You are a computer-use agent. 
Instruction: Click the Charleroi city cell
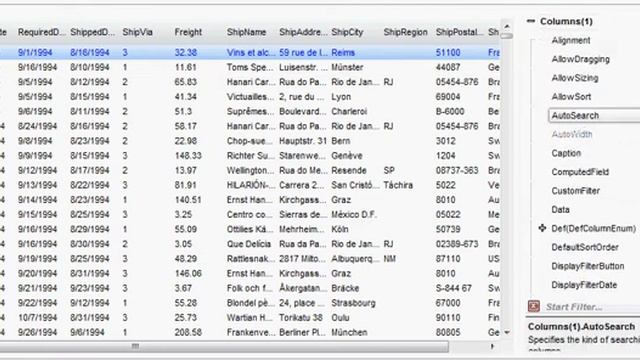point(349,111)
